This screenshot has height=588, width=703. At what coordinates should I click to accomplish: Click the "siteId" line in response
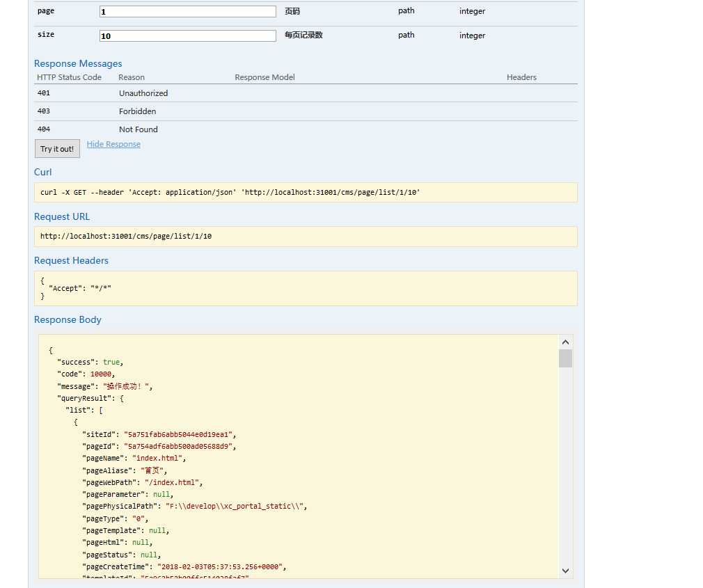[x=159, y=435]
